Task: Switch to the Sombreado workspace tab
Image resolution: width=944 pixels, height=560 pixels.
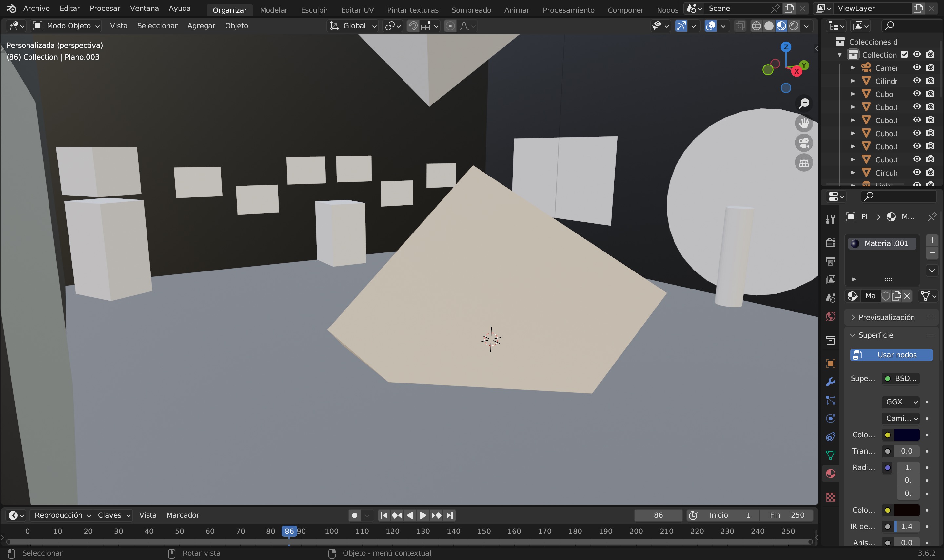Action: pyautogui.click(x=471, y=10)
